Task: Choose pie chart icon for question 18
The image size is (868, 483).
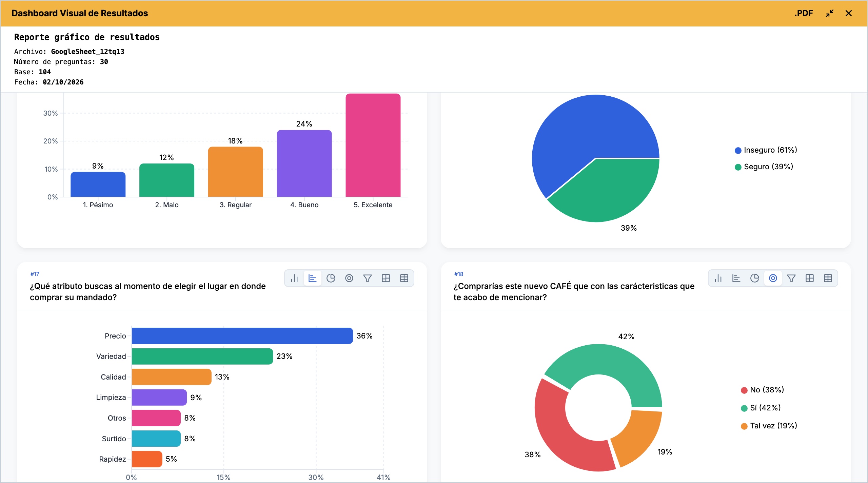Action: click(x=755, y=278)
